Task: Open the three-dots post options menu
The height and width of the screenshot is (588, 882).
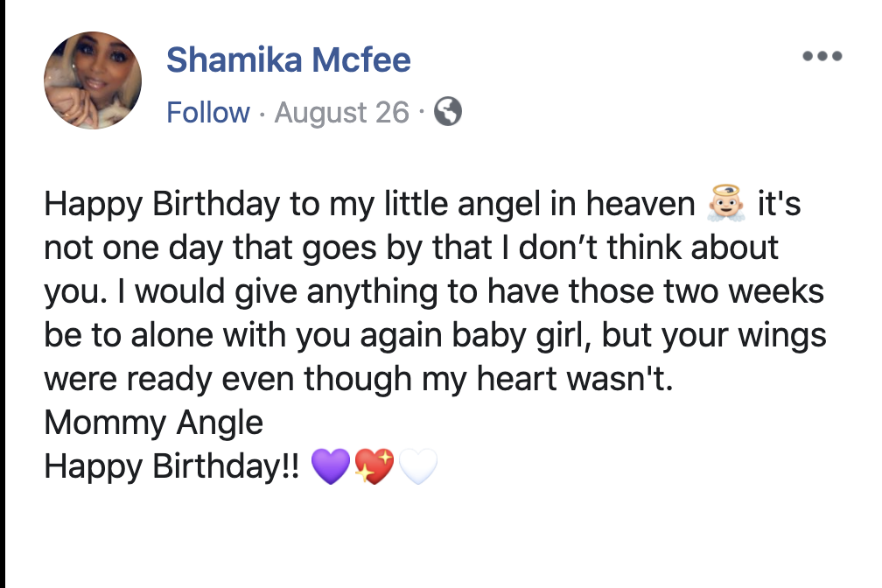Action: pos(822,57)
